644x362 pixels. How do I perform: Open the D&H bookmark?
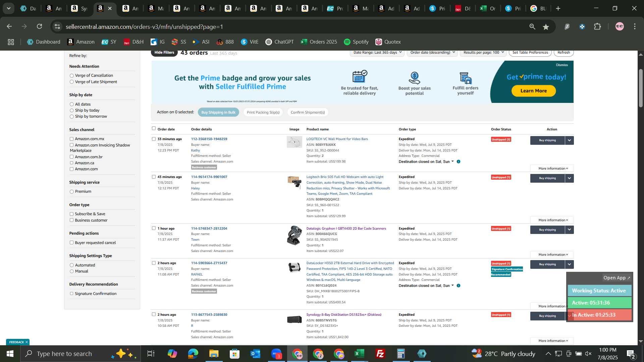coord(133,42)
